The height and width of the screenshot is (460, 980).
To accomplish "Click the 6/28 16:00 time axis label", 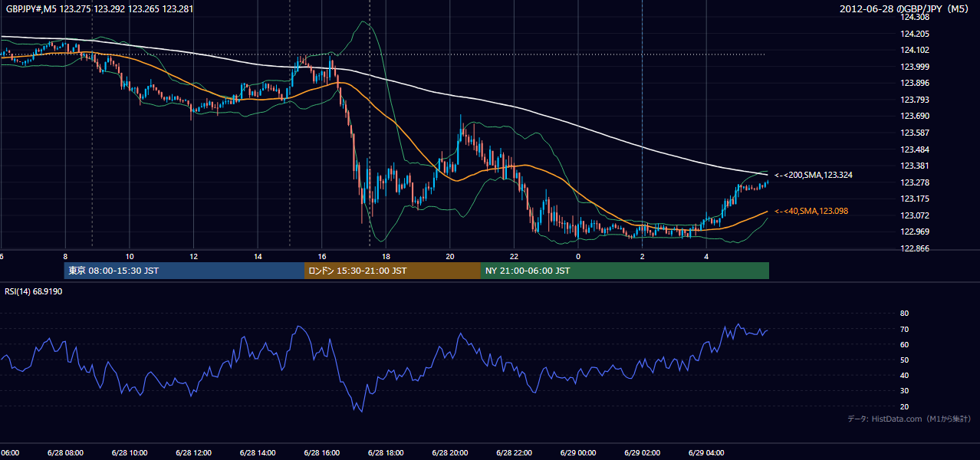I will (x=321, y=452).
